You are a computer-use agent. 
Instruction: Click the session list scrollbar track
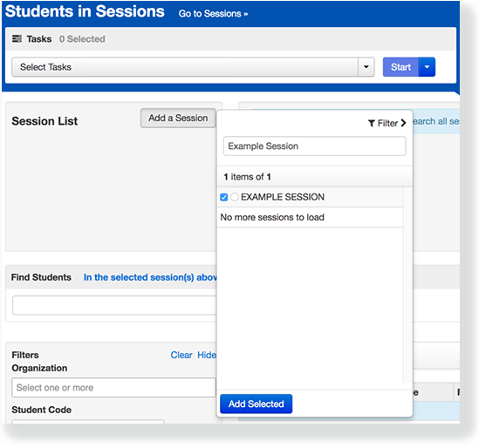[x=407, y=285]
